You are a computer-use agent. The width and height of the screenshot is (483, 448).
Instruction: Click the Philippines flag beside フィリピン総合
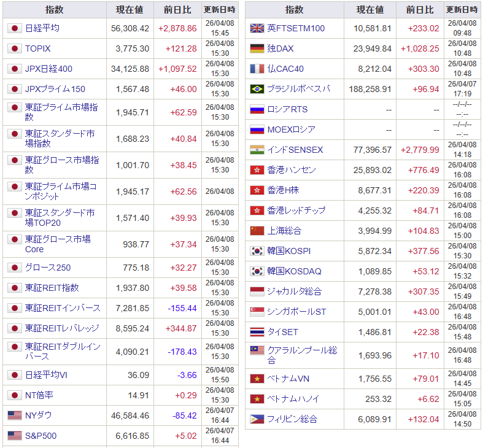point(257,419)
